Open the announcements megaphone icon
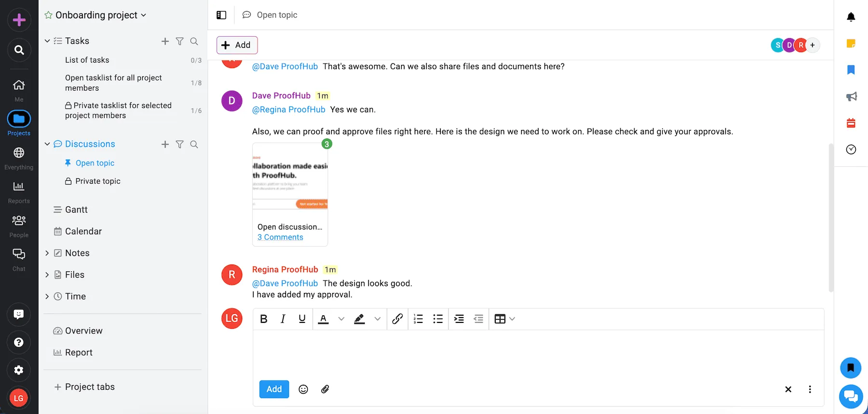The image size is (868, 414). (851, 96)
